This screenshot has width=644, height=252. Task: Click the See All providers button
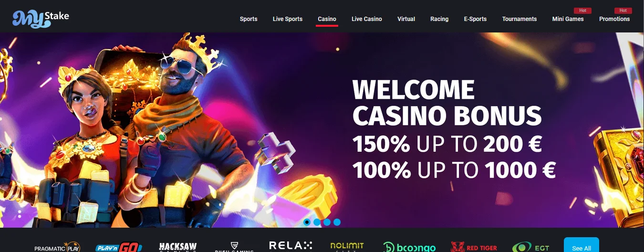[x=582, y=246]
